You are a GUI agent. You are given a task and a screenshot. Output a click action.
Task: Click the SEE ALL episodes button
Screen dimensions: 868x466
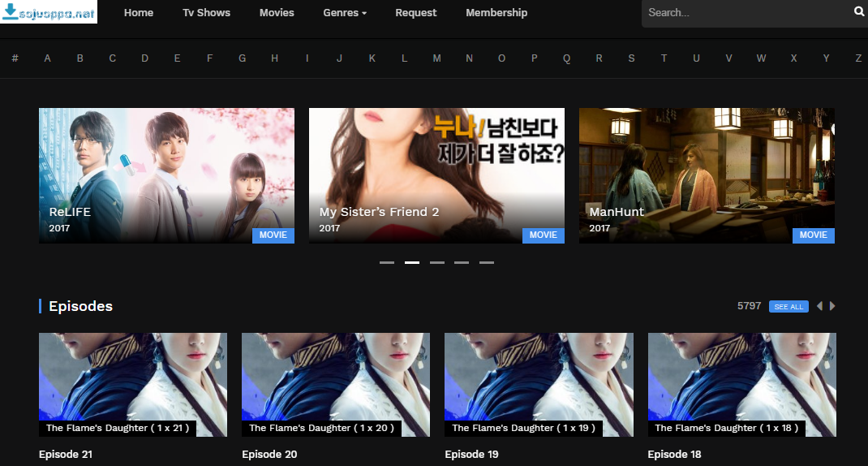coord(789,306)
